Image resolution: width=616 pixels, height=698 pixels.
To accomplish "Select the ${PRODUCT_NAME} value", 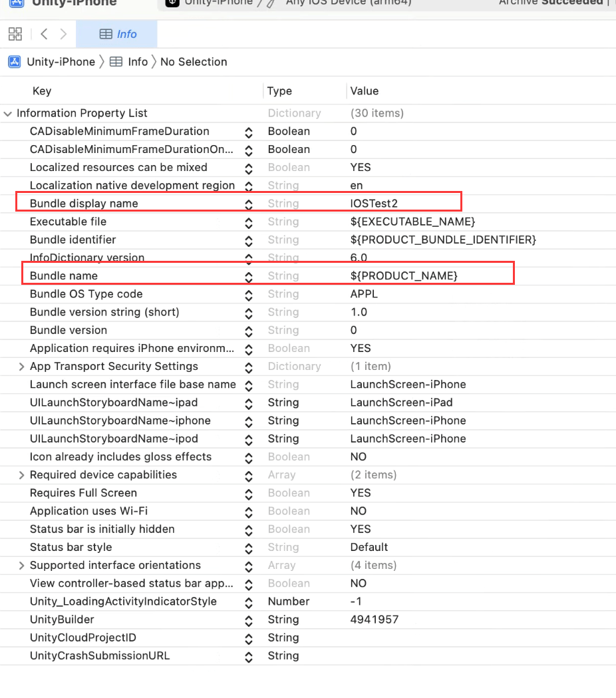I will tap(404, 276).
